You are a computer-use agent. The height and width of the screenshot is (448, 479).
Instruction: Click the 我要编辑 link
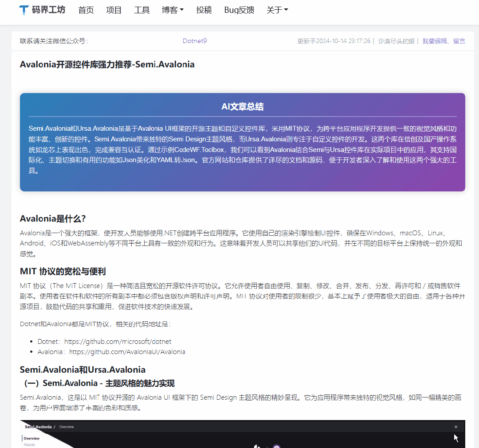(x=434, y=41)
